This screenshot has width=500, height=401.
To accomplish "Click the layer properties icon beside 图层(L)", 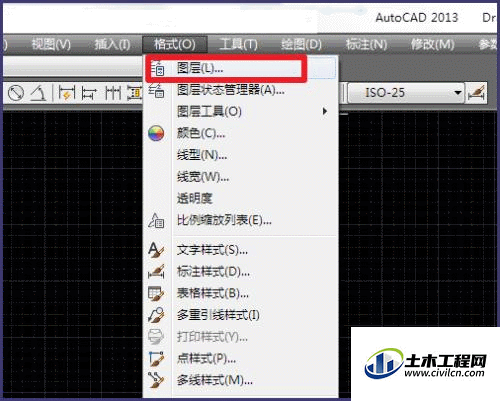I will (157, 68).
